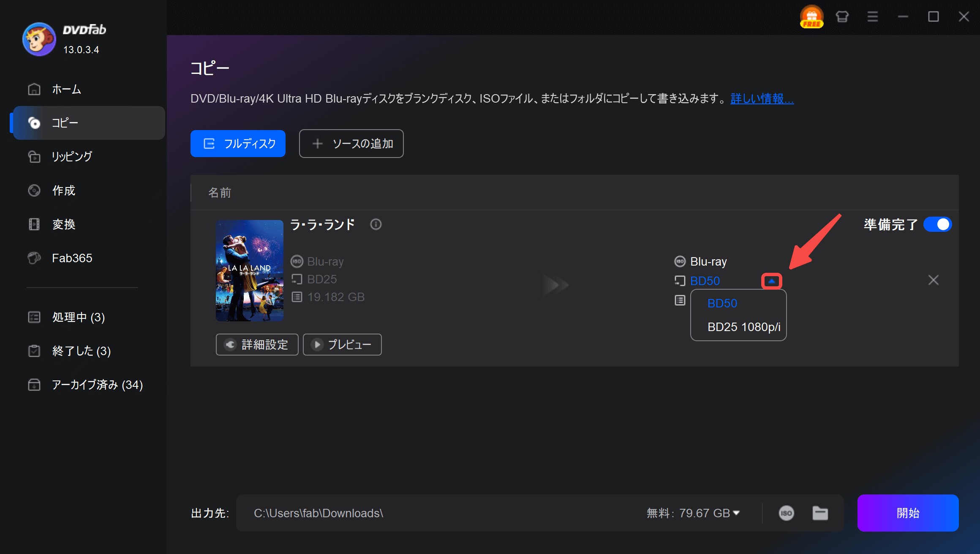
Task: Click the FREE gift promotion icon
Action: point(811,17)
